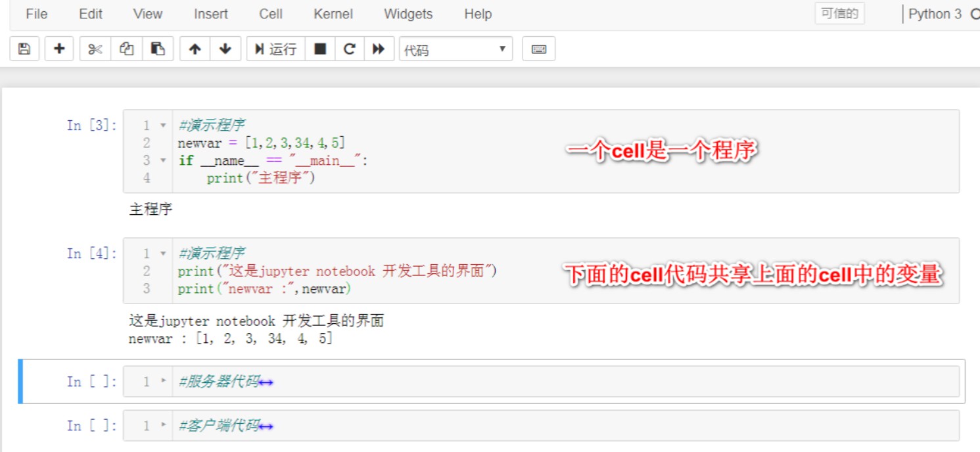
Task: Click the Python 3 kernel name
Action: [x=935, y=14]
